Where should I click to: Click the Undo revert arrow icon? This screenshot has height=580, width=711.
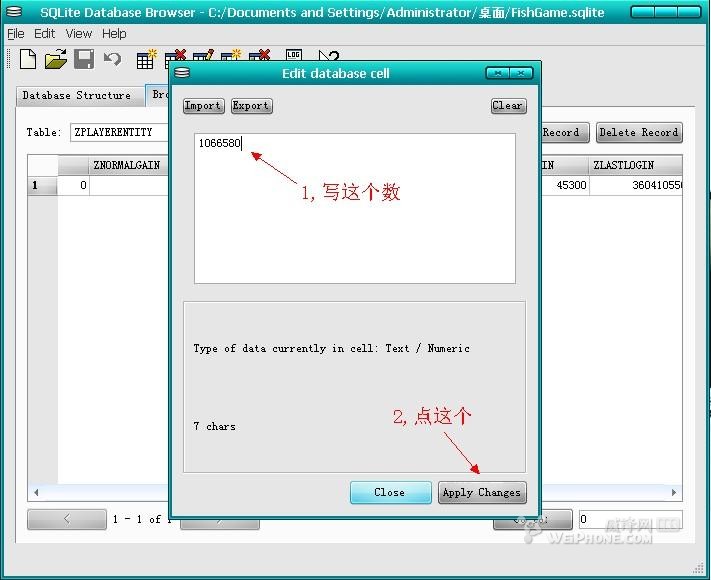coord(112,59)
